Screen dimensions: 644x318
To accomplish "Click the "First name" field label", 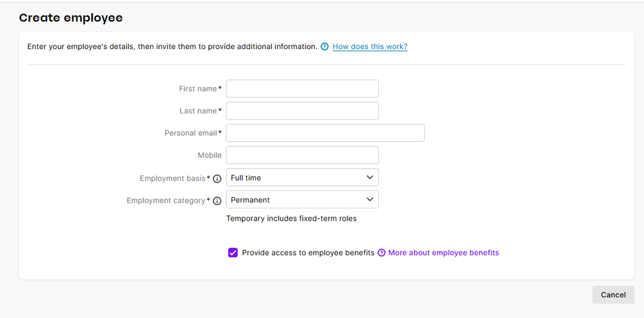I will 197,89.
